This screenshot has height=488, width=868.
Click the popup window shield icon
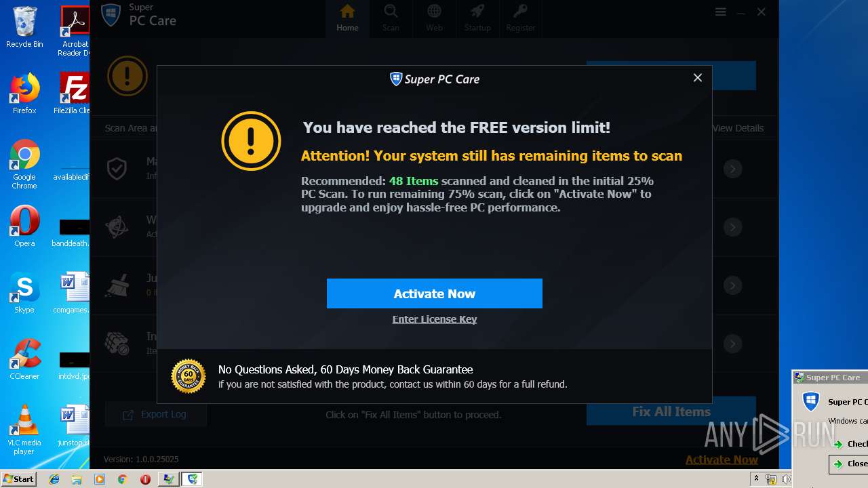811,401
